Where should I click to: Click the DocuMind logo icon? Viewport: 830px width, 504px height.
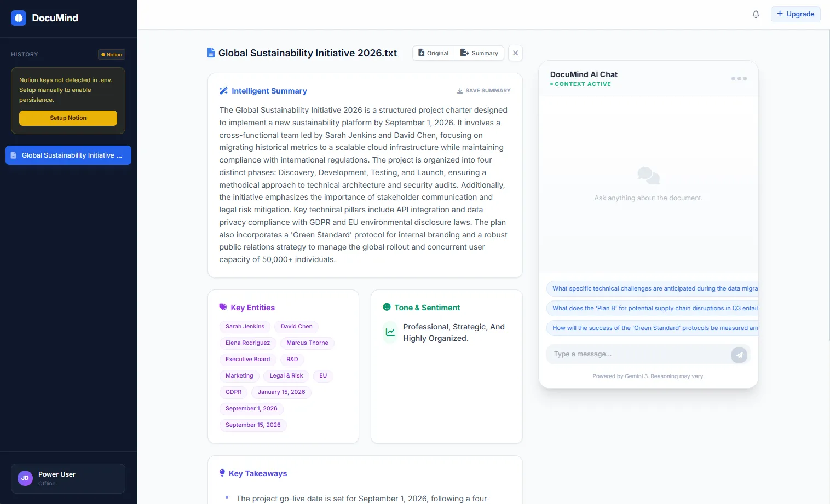[x=18, y=18]
